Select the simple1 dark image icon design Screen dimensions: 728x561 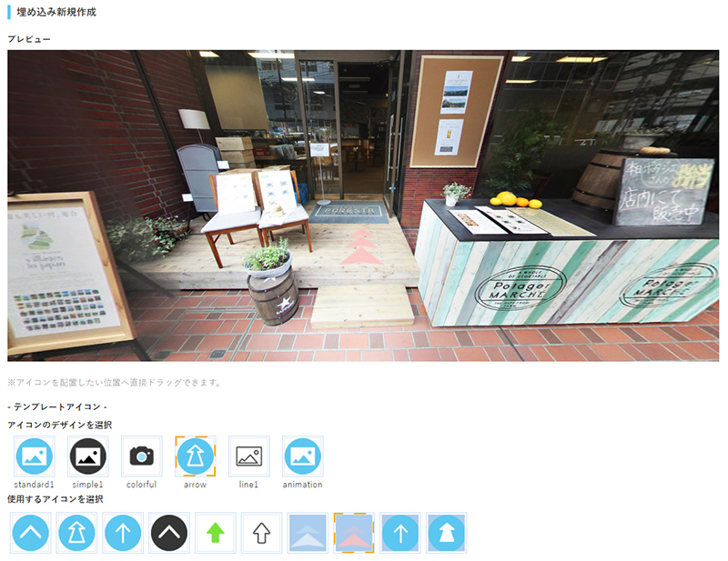point(88,456)
